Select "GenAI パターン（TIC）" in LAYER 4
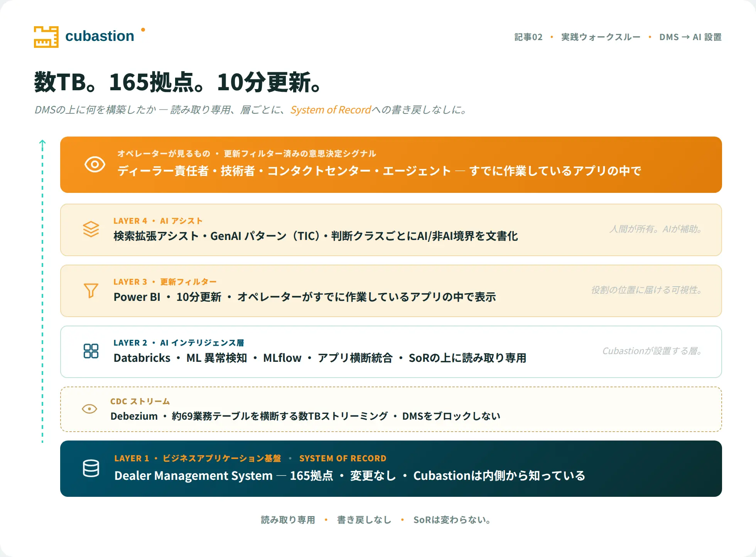756x557 pixels. point(265,236)
